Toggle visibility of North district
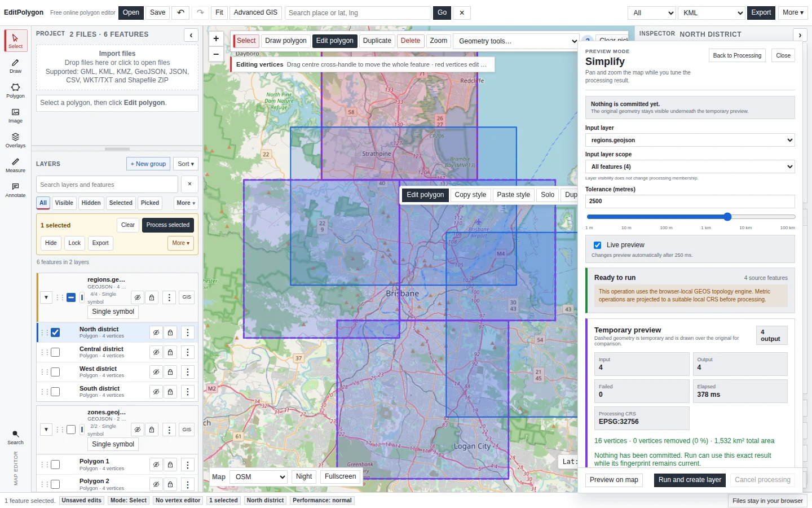The height and width of the screenshot is (508, 812). click(x=156, y=332)
